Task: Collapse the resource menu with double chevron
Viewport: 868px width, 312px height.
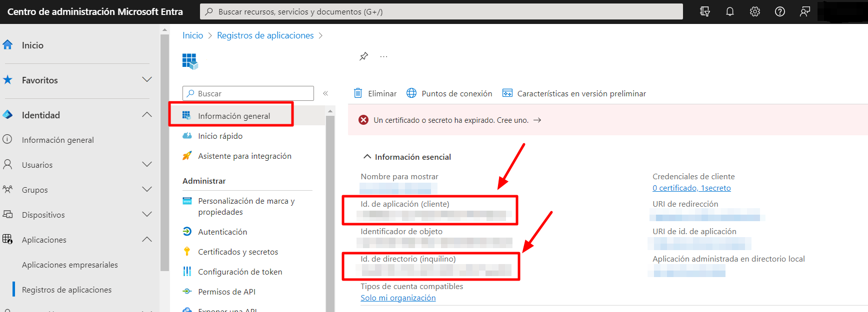Action: point(325,93)
